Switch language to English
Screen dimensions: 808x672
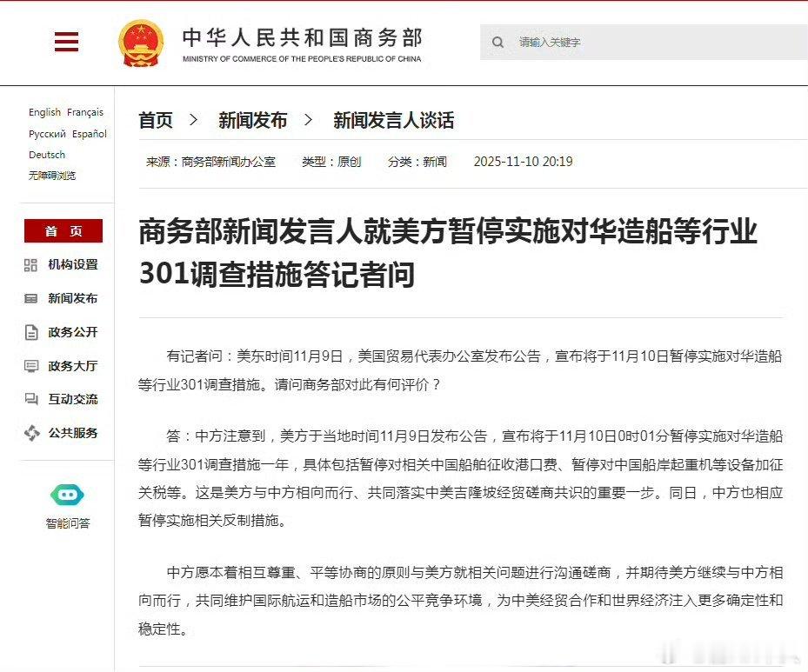[x=45, y=112]
